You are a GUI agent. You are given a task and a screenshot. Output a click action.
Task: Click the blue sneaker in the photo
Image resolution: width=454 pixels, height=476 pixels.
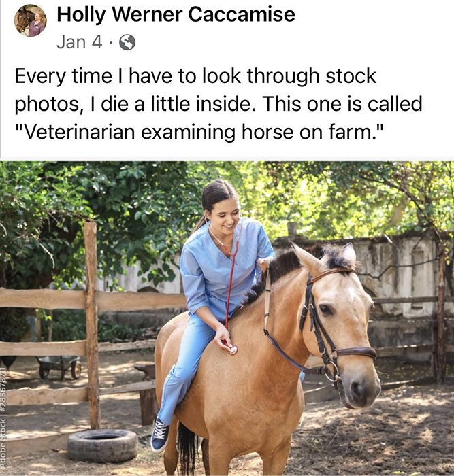[x=160, y=435]
